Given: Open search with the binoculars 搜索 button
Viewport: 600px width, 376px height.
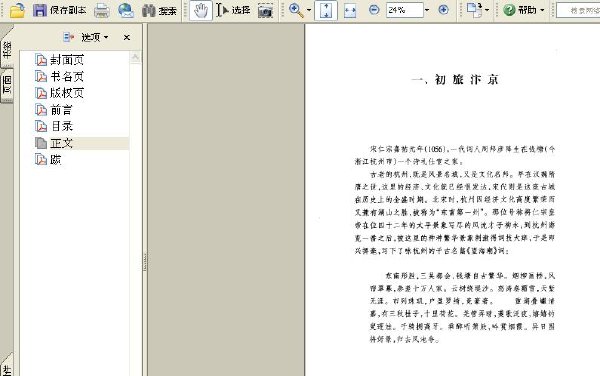Looking at the screenshot, I should (x=159, y=10).
